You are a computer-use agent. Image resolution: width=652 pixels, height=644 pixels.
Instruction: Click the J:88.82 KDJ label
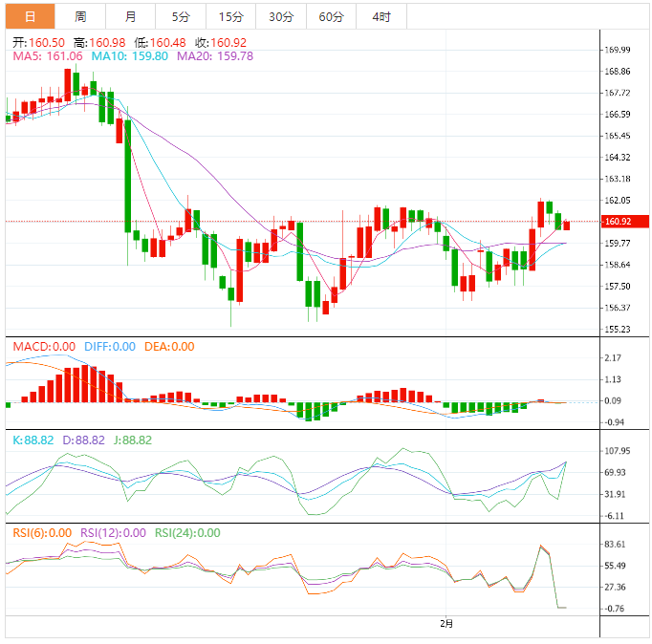click(133, 440)
